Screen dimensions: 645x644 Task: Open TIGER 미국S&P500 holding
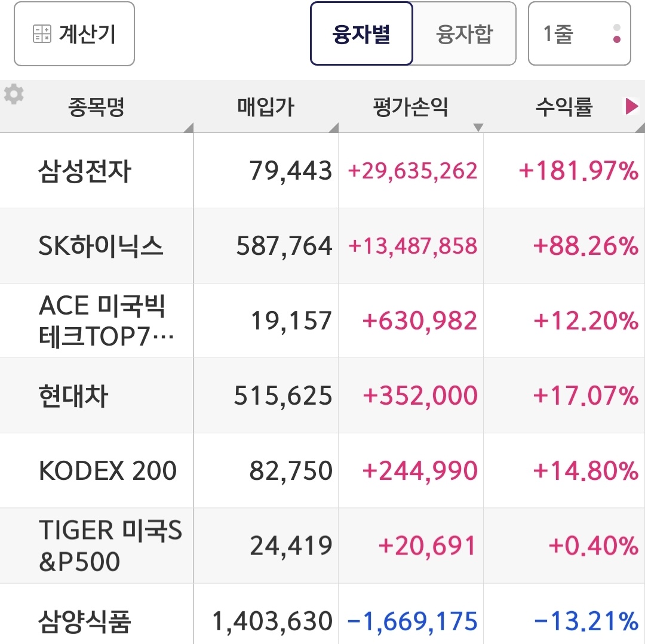point(110,546)
